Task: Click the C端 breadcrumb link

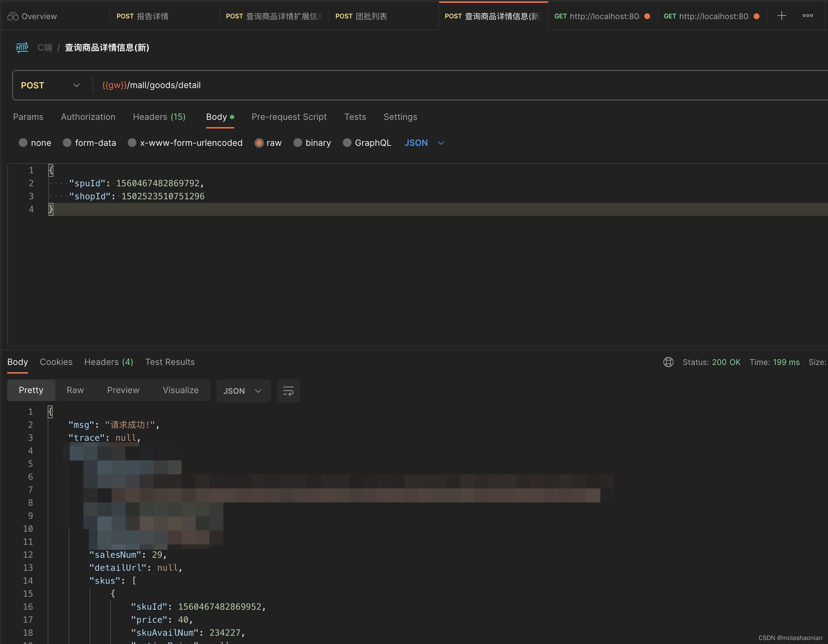Action: coord(45,47)
